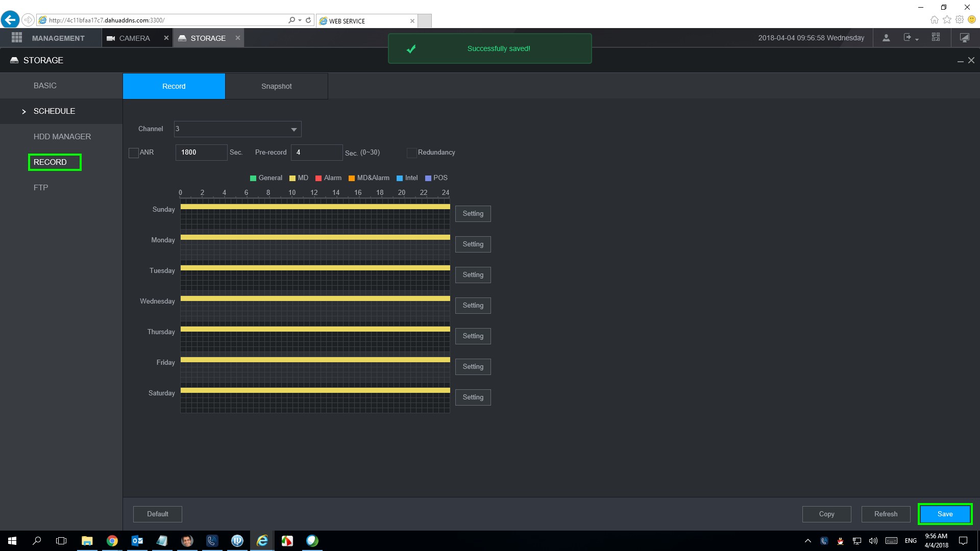Click the MANAGEMENT grid icon

pyautogui.click(x=17, y=38)
